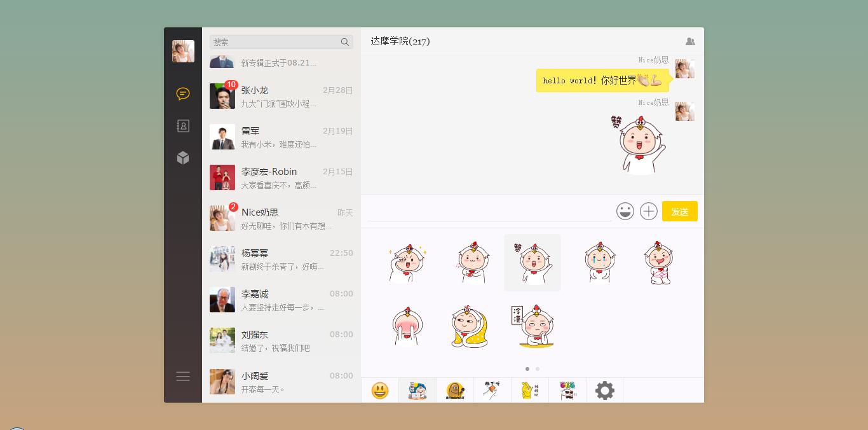Switch to the 666 sticker pack tab
The height and width of the screenshot is (430, 868).
click(x=567, y=390)
